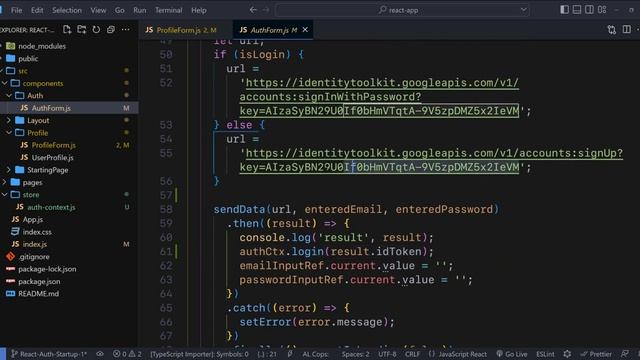Open auth-context.js in the file tree

click(51, 207)
